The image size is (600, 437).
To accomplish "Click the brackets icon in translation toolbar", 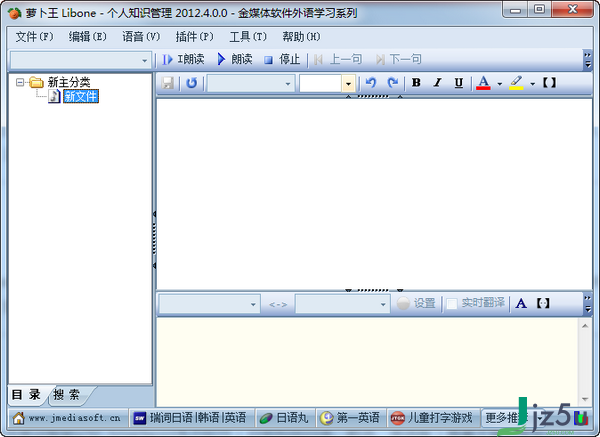I will pyautogui.click(x=543, y=303).
